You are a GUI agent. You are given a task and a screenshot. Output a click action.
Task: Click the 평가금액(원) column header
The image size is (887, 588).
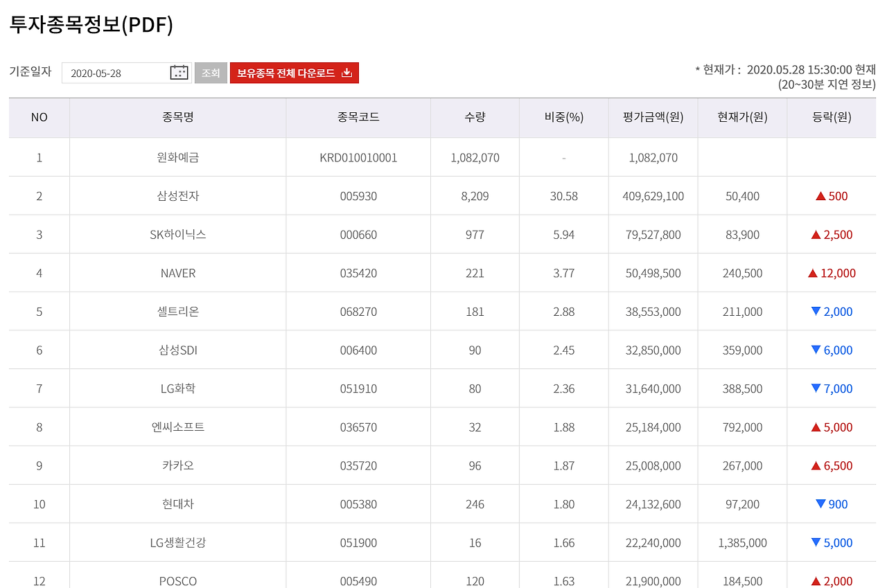[653, 118]
